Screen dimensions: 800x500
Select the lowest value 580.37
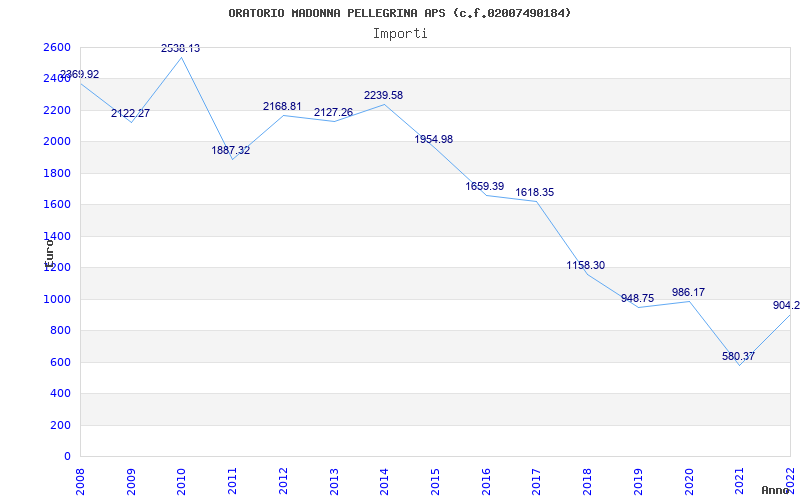(x=738, y=356)
